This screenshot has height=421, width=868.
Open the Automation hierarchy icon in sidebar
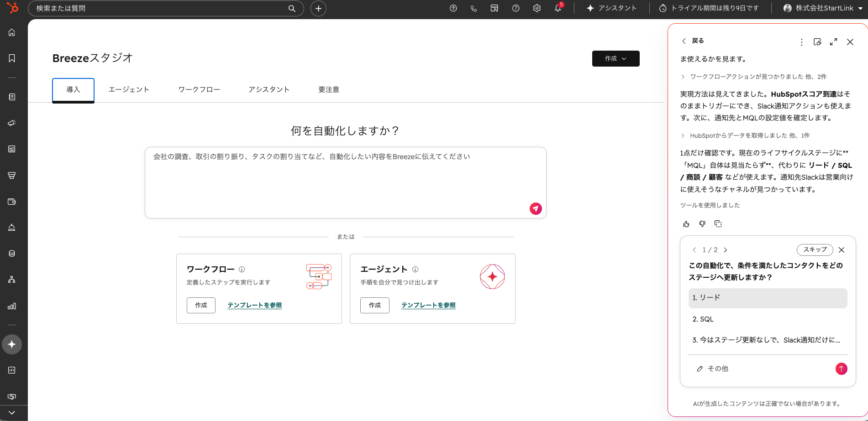click(x=12, y=280)
